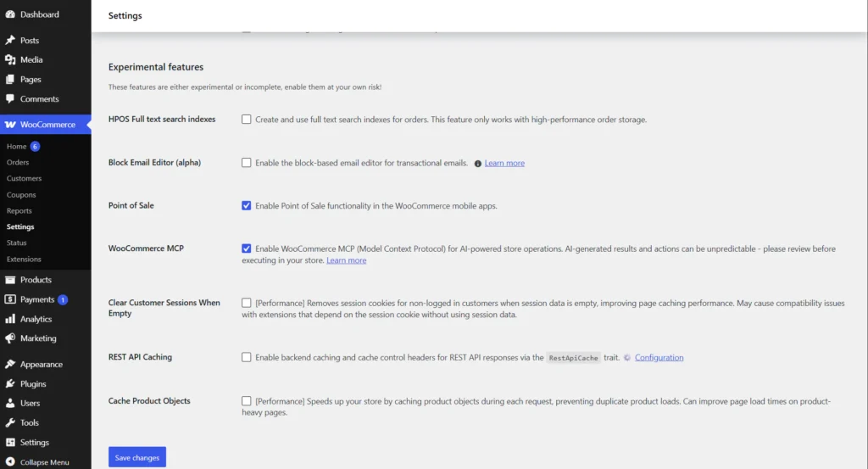The height and width of the screenshot is (469, 868).
Task: Open the Dashboard menu label
Action: point(39,14)
